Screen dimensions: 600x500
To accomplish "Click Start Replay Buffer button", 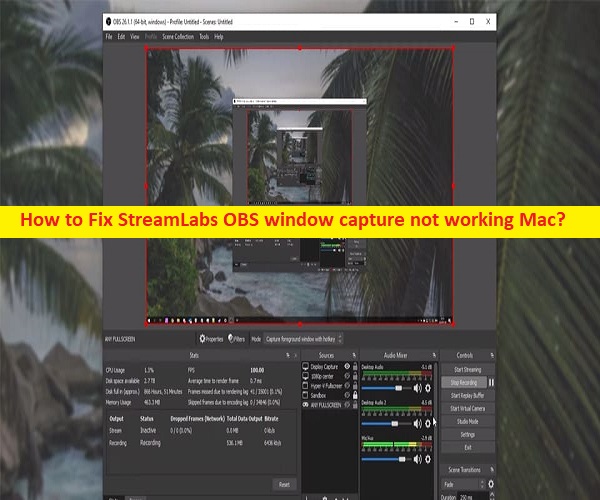I will coord(468,395).
